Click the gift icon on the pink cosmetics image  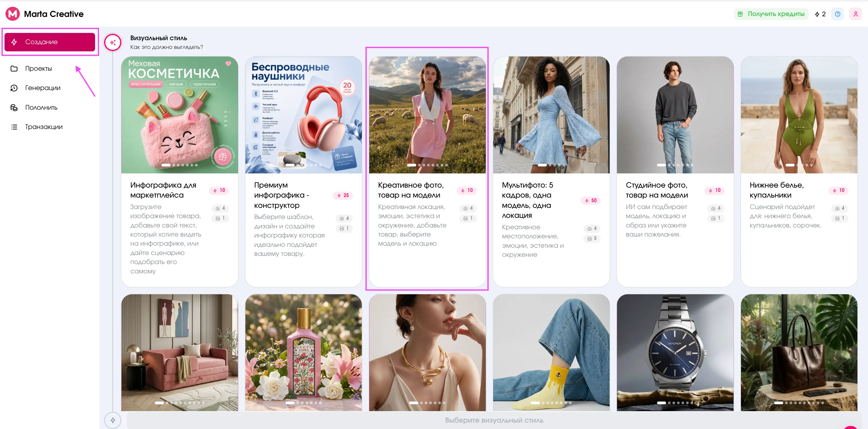223,156
